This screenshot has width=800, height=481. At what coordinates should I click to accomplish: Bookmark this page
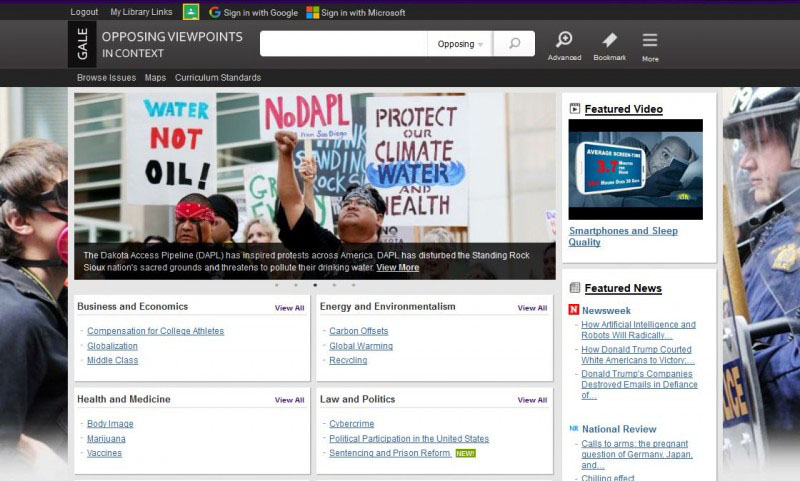point(609,46)
